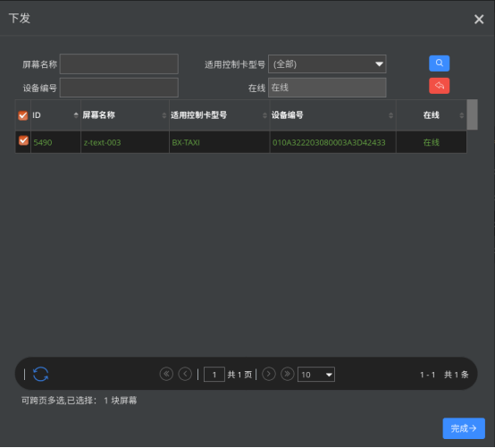Close the 下发 dialog with the X
The height and width of the screenshot is (448, 495).
pyautogui.click(x=479, y=20)
